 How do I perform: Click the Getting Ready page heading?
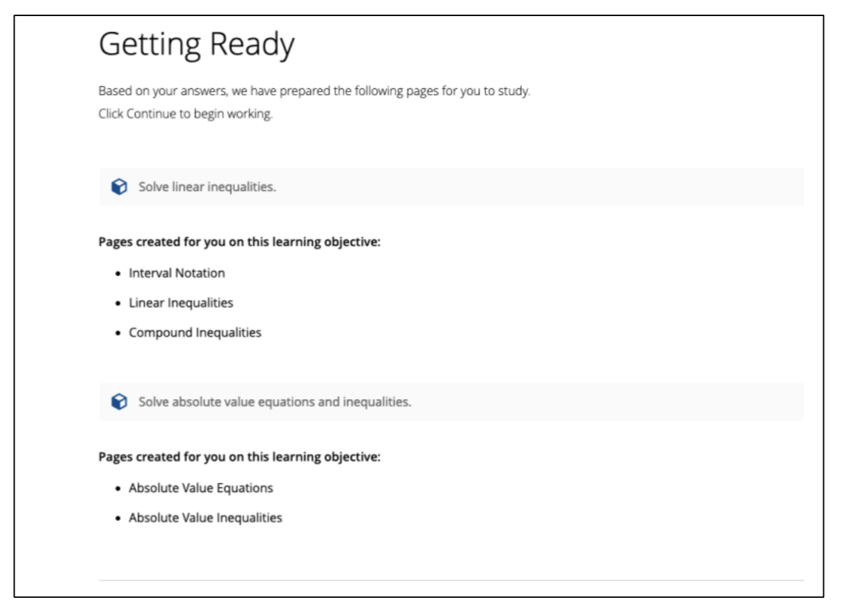pyautogui.click(x=197, y=45)
